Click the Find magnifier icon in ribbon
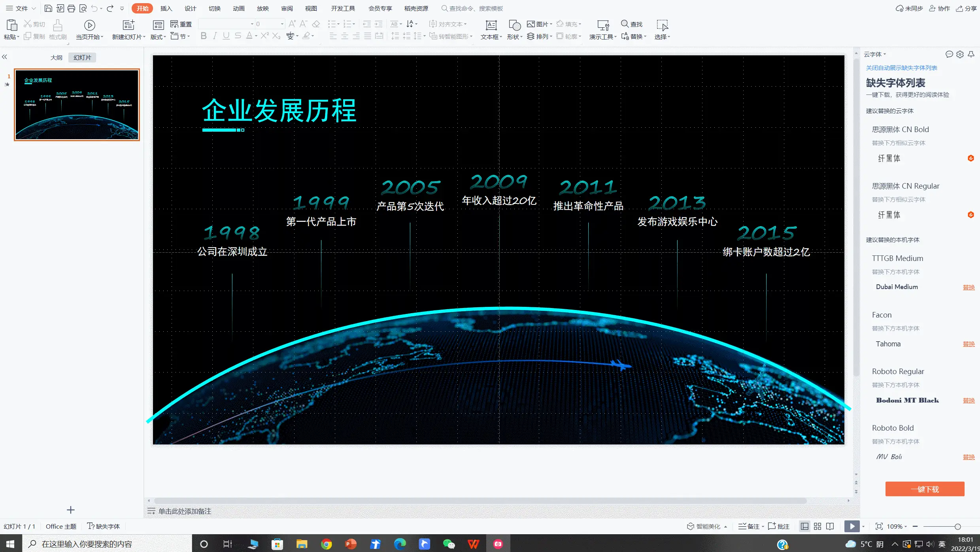Screen dimensions: 980x552 point(625,24)
